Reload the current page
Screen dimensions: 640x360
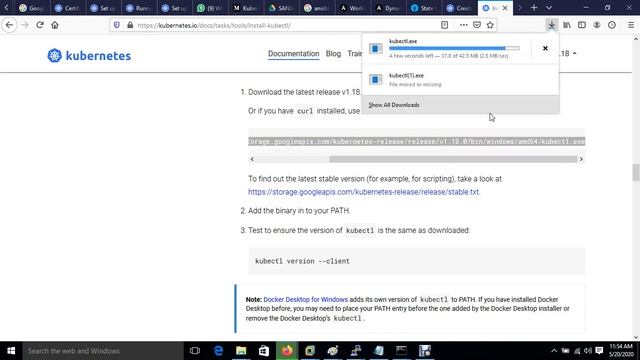click(40, 25)
